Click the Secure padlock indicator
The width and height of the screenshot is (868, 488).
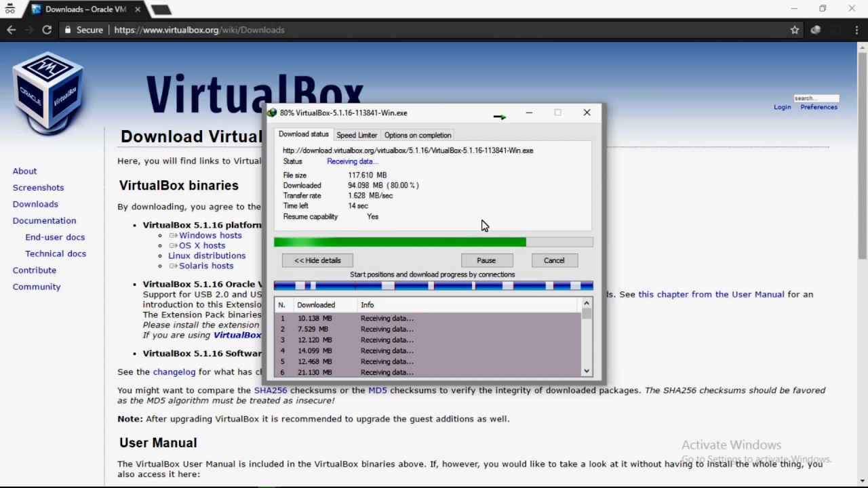(x=83, y=30)
